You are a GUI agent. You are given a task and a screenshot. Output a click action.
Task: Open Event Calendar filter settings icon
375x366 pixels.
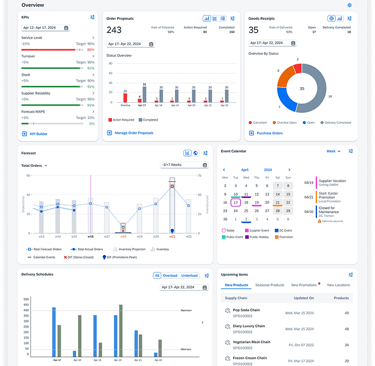pyautogui.click(x=351, y=151)
